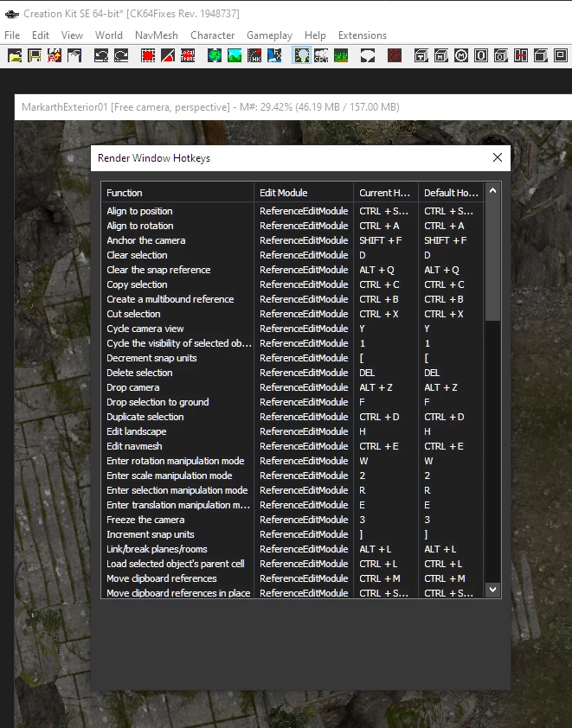Sort by the Function column header
The width and height of the screenshot is (572, 728).
click(x=177, y=192)
